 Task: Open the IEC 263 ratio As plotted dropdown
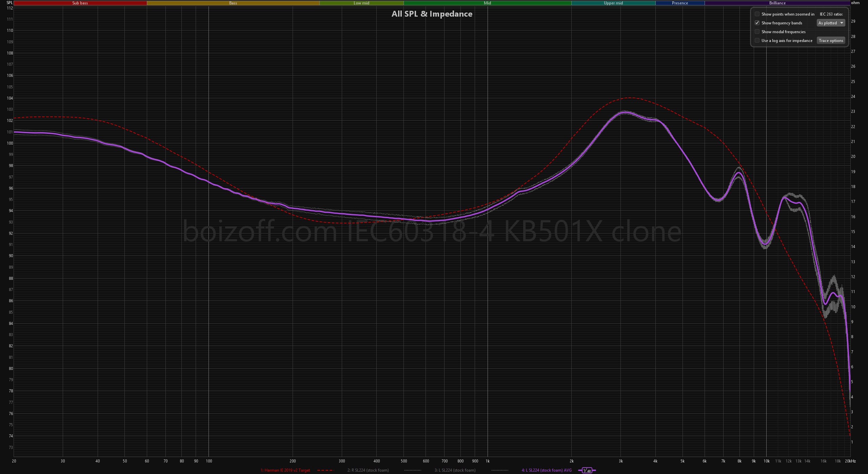(830, 23)
